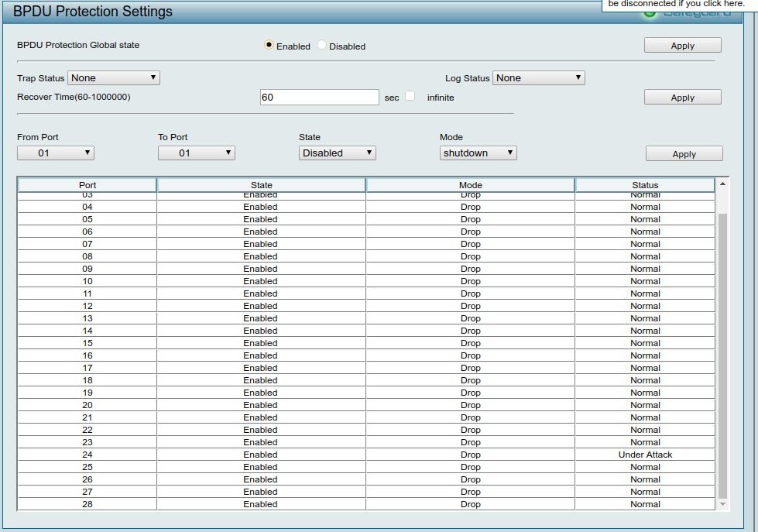Expand the From Port dropdown

[x=56, y=153]
